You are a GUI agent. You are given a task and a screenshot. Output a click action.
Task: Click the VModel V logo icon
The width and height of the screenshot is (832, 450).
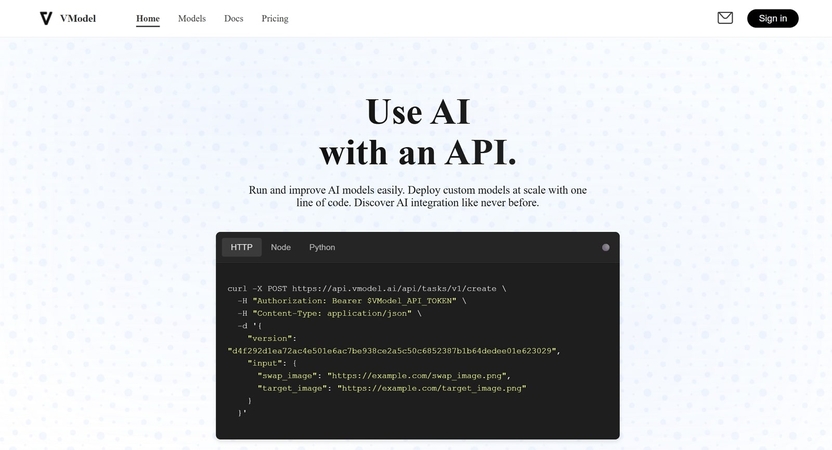tap(46, 19)
